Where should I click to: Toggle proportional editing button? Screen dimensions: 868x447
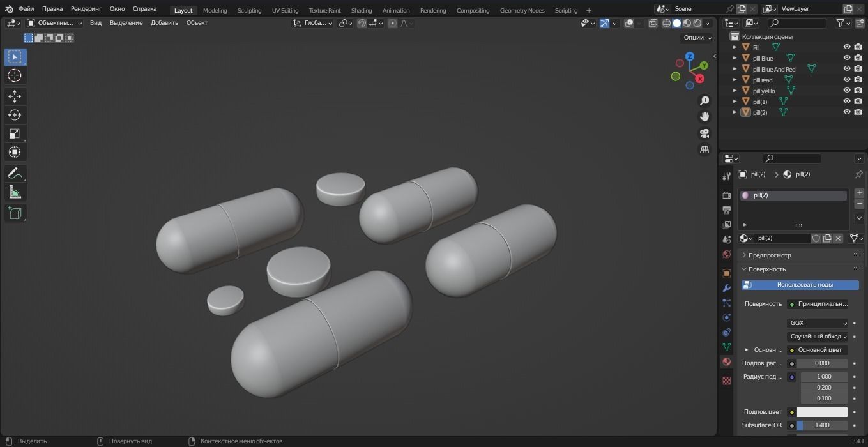392,23
